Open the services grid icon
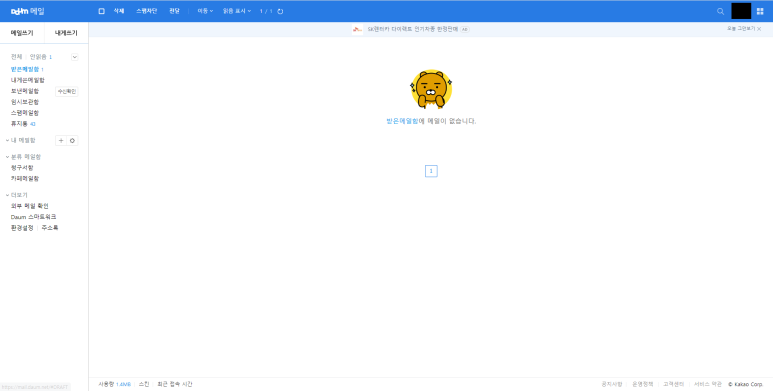773x391 pixels. pos(760,11)
